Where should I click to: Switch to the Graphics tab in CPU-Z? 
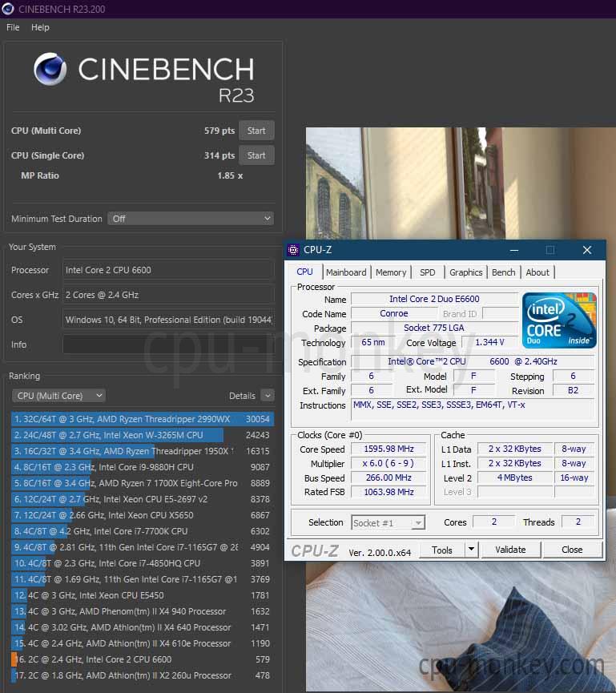[465, 272]
